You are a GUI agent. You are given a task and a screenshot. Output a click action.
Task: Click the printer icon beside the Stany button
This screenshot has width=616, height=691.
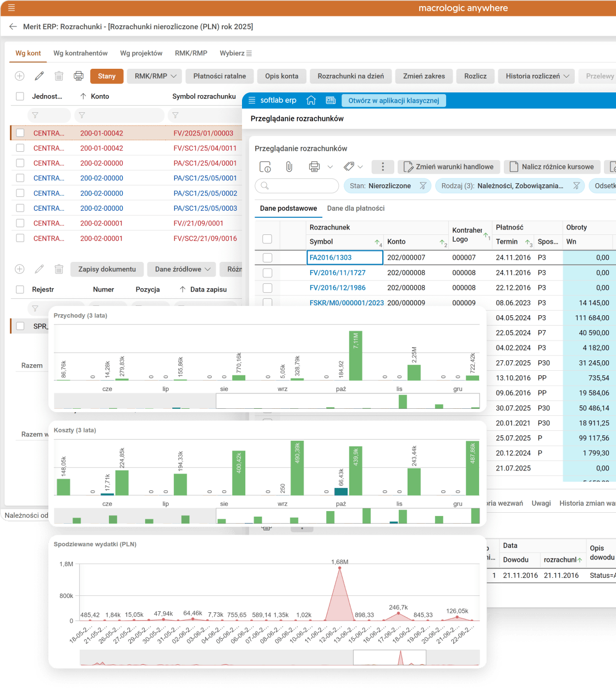pyautogui.click(x=79, y=76)
